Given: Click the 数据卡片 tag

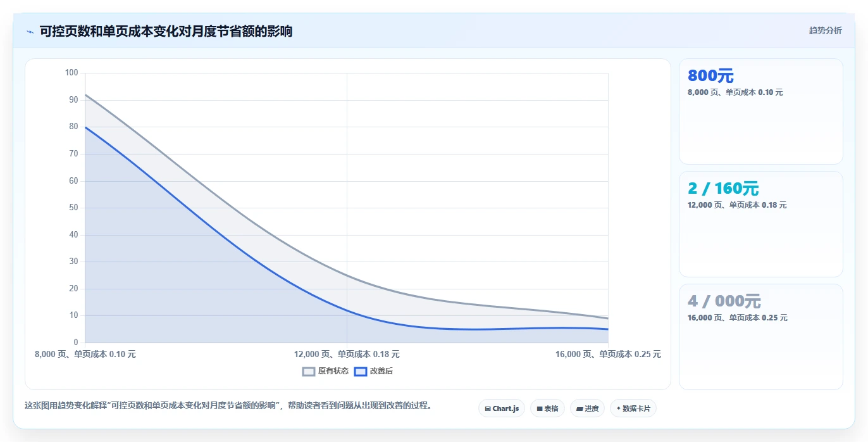Looking at the screenshot, I should pyautogui.click(x=633, y=408).
